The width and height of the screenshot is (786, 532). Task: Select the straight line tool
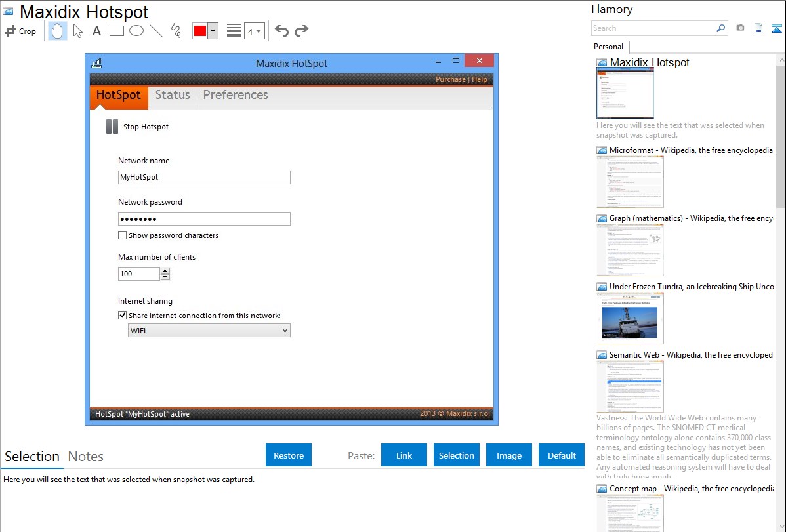click(156, 31)
